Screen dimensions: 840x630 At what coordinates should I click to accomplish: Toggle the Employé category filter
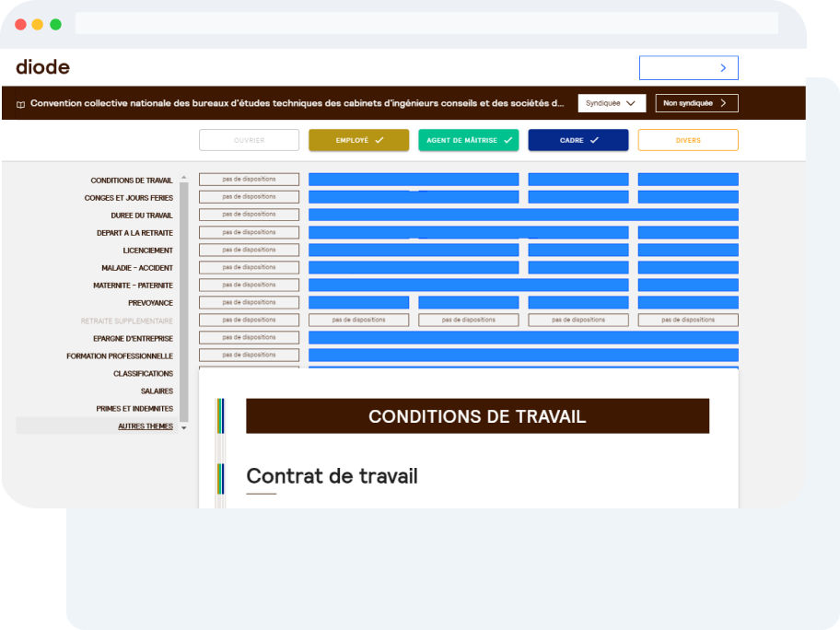click(359, 140)
